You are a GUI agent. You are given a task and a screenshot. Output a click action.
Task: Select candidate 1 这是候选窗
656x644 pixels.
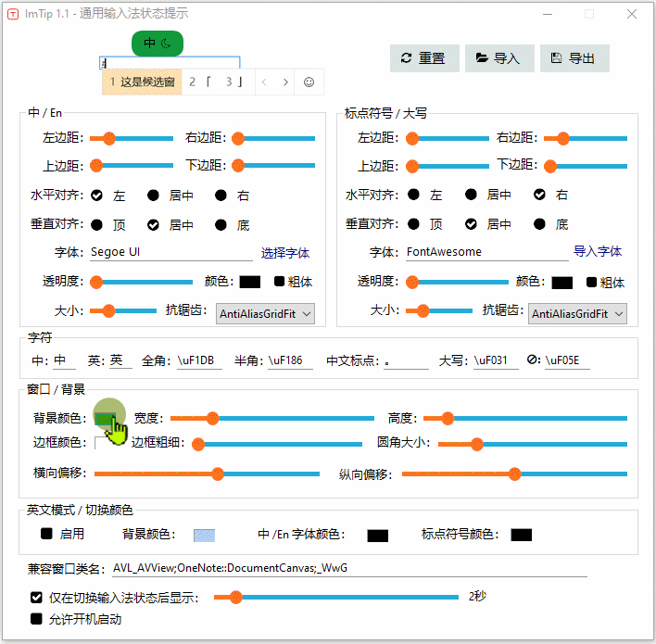[142, 82]
